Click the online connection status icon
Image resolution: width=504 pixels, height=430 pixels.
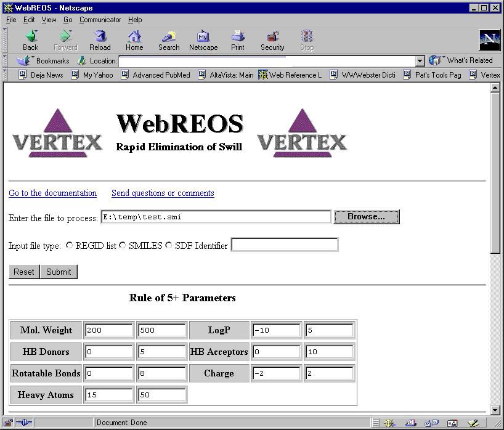23,423
